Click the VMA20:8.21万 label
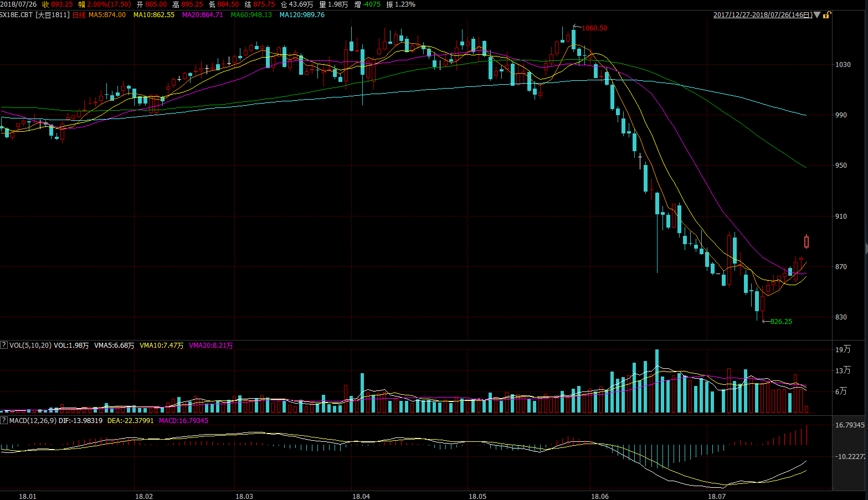Viewport: 868px width, 500px height. pos(211,346)
